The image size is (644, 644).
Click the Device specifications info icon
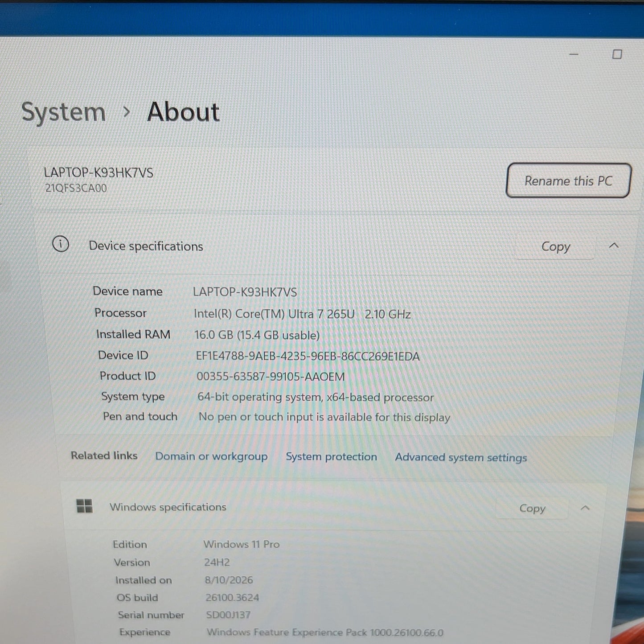point(61,244)
